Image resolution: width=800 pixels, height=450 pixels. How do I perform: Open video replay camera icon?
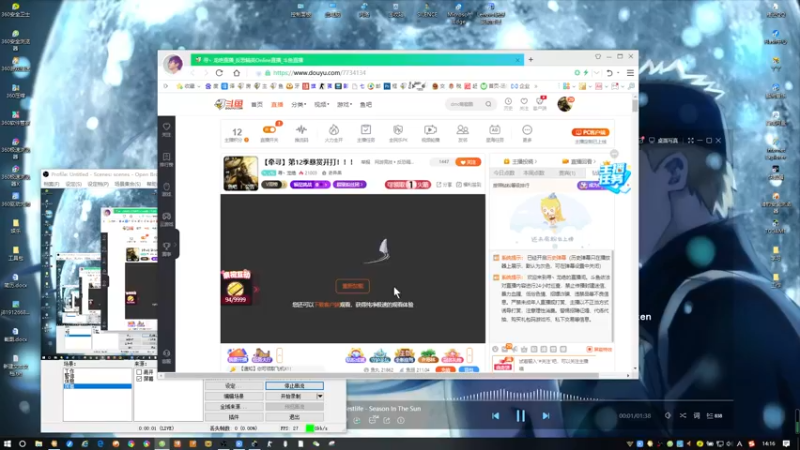430,130
